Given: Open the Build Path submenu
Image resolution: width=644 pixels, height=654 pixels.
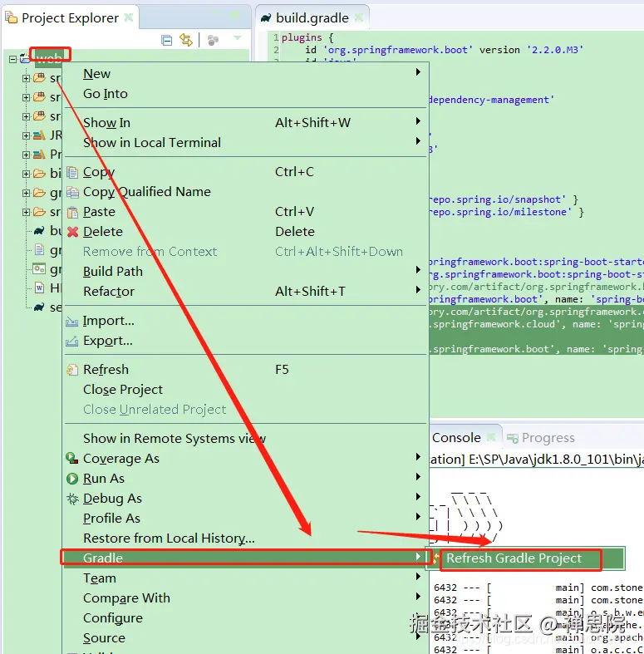Looking at the screenshot, I should [246, 272].
